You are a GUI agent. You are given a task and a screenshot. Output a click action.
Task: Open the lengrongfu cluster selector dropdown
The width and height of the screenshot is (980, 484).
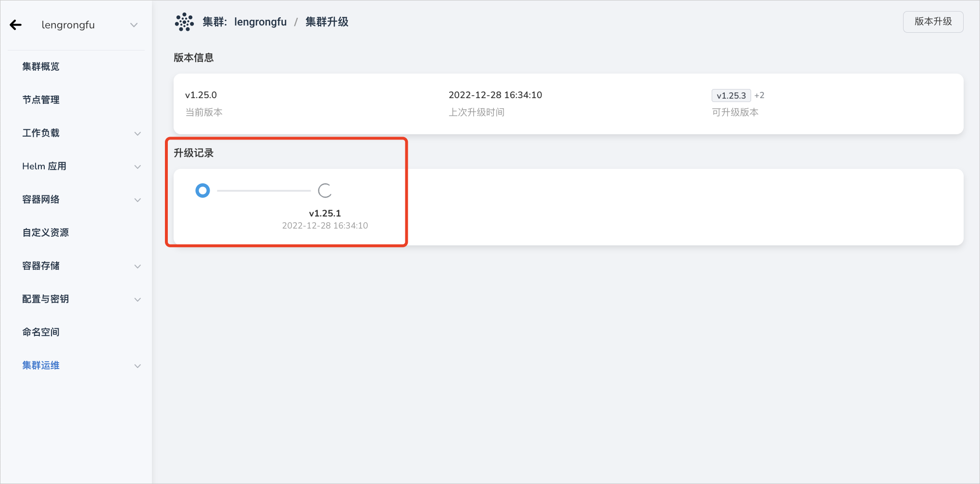(x=89, y=25)
